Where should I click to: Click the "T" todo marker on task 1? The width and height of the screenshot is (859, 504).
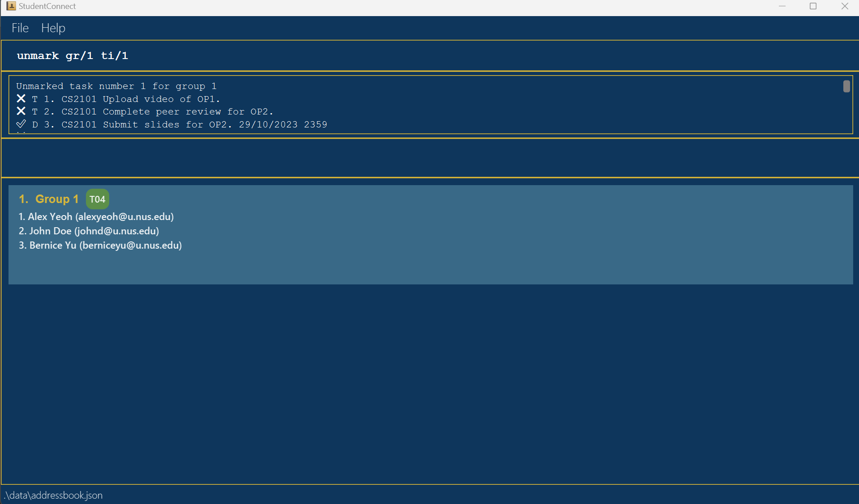pos(34,99)
